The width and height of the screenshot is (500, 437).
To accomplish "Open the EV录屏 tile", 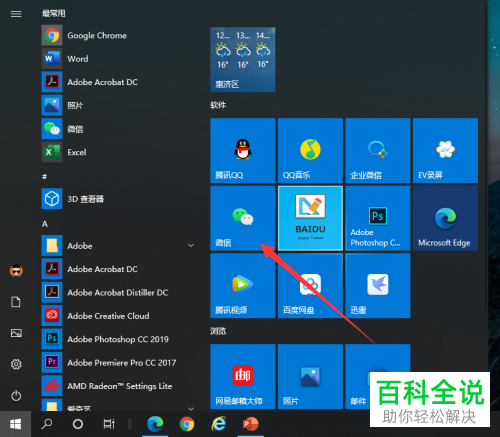I will coord(445,150).
